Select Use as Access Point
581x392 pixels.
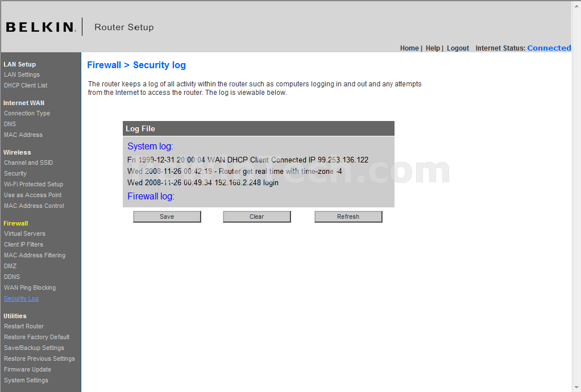(32, 195)
